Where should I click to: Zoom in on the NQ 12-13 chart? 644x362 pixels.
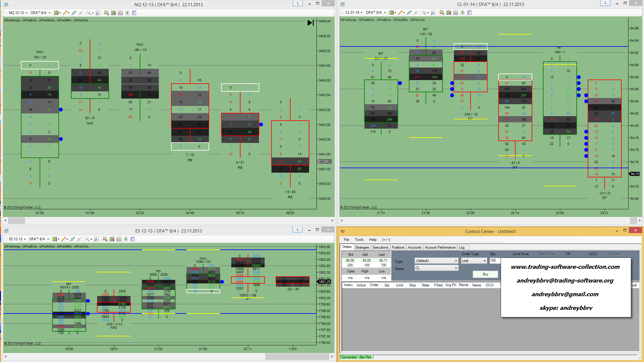tap(73, 13)
